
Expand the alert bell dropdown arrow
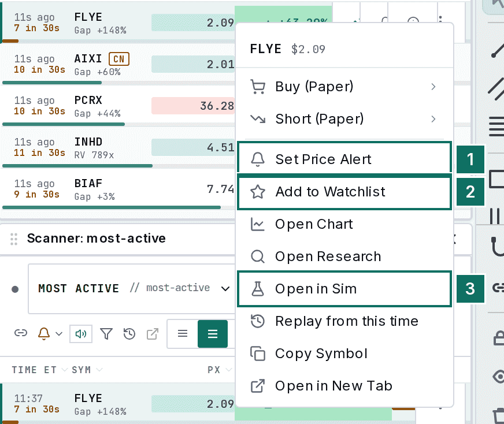[59, 334]
